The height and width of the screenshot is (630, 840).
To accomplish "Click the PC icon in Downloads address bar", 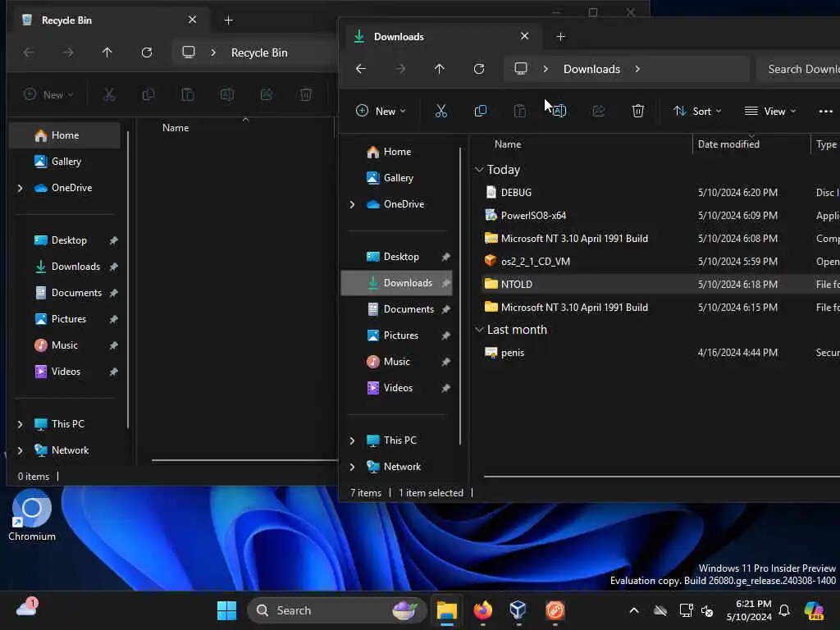I will pos(521,69).
